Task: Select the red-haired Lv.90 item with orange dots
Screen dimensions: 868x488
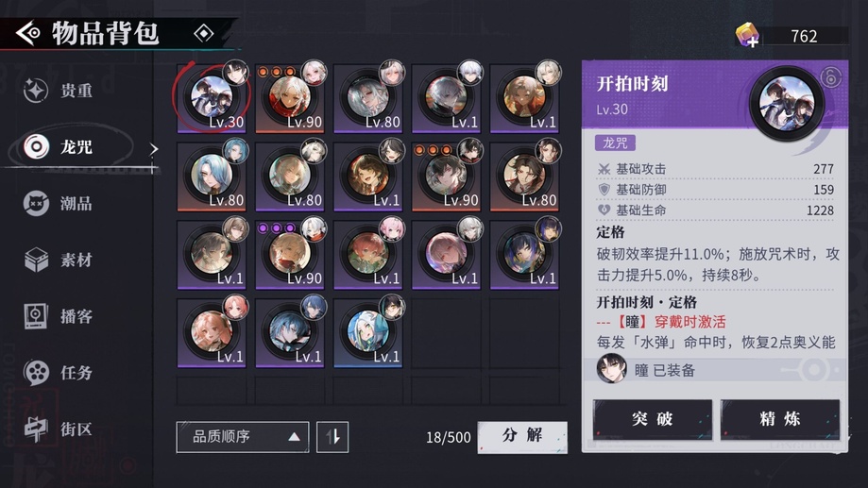Action: (290, 98)
